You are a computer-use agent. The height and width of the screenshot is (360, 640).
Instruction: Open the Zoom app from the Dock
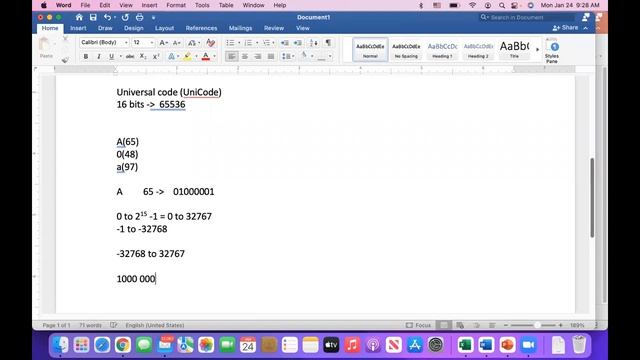[528, 345]
